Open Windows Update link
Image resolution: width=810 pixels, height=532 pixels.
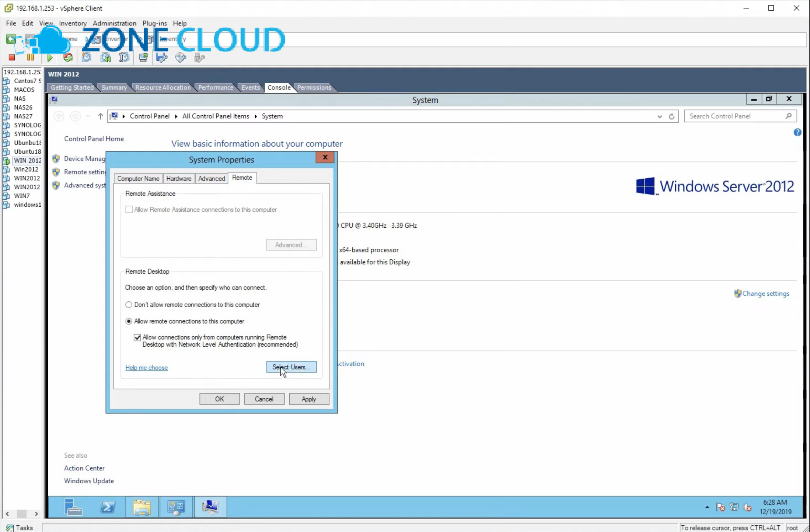click(89, 481)
